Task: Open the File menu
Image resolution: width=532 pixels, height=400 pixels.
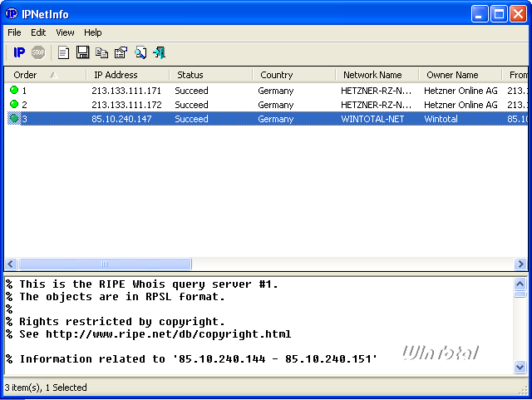Action: pos(14,32)
